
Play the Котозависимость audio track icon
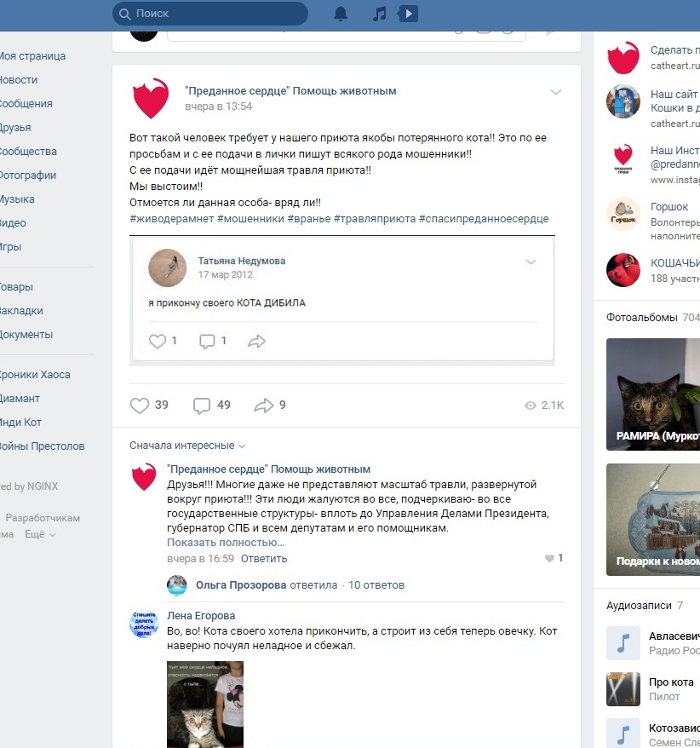pos(623,734)
